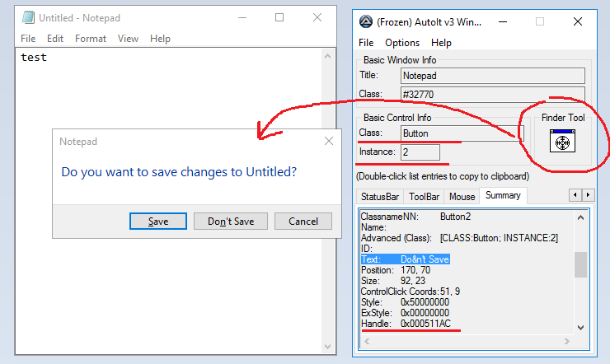Image resolution: width=610 pixels, height=364 pixels.
Task: Click Cancel in the Notepad dialog
Action: 303,221
